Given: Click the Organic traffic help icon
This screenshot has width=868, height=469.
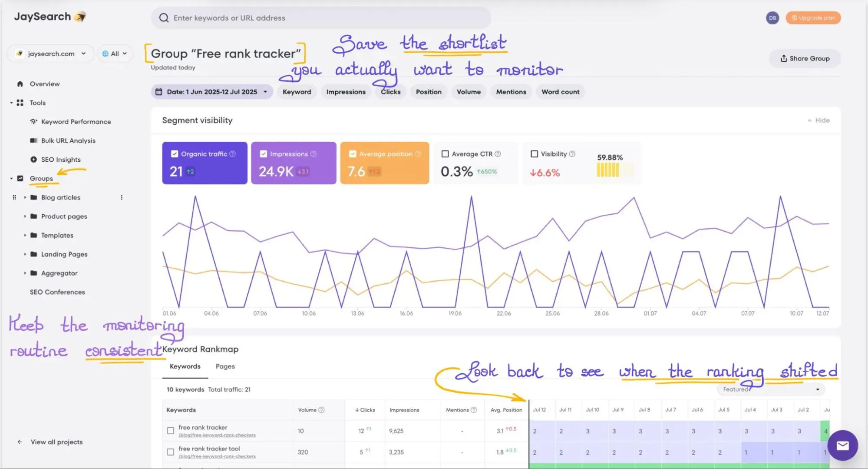Looking at the screenshot, I should (x=233, y=154).
